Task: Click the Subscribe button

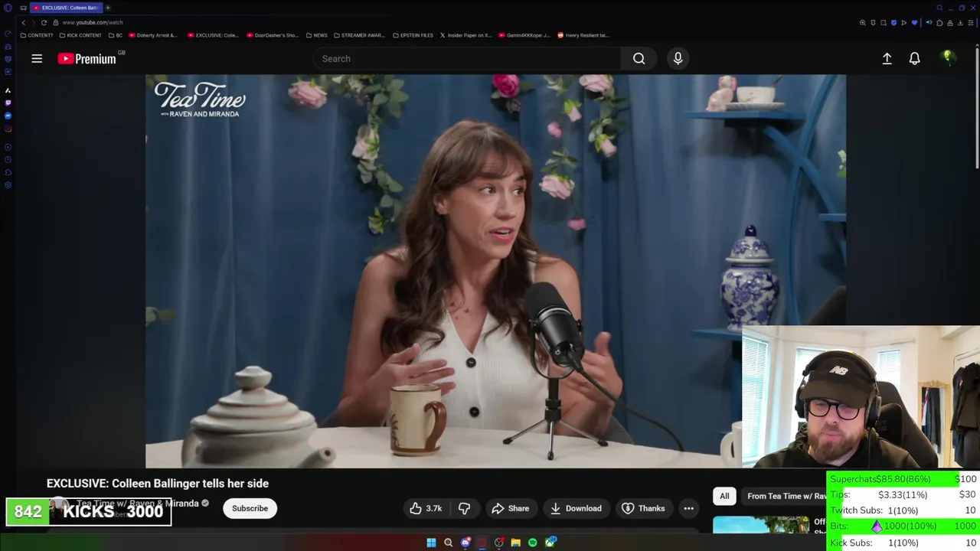Action: pyautogui.click(x=250, y=508)
